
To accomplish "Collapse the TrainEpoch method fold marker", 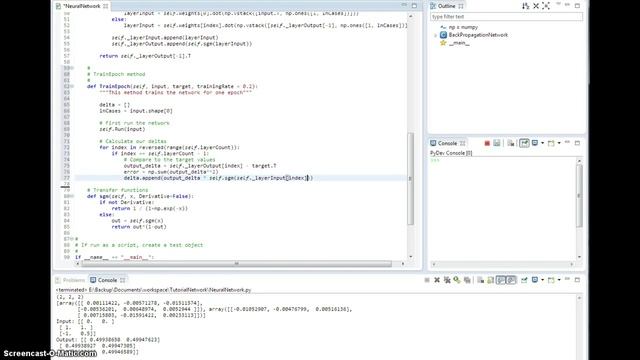I will (x=72, y=87).
